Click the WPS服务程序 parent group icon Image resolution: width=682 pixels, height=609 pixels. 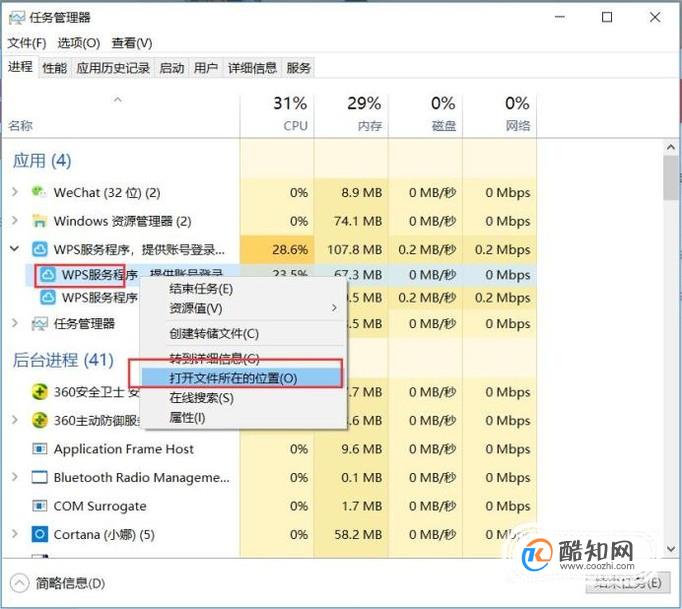point(40,249)
